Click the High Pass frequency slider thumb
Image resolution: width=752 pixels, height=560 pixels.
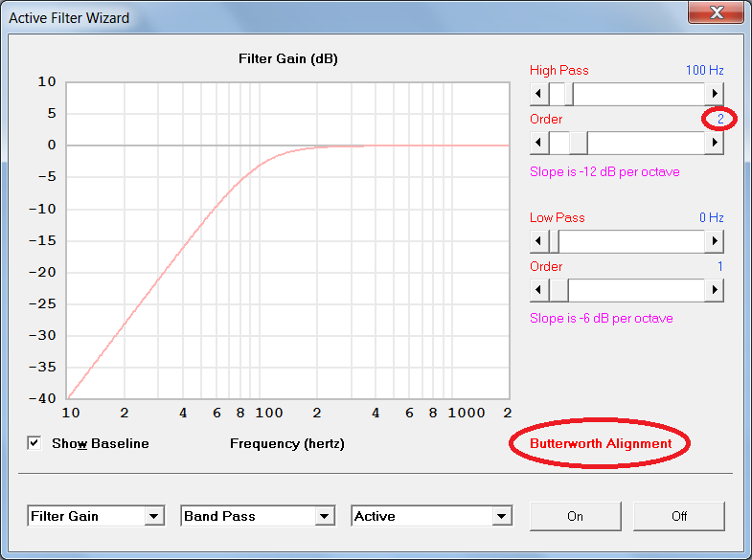(x=569, y=94)
